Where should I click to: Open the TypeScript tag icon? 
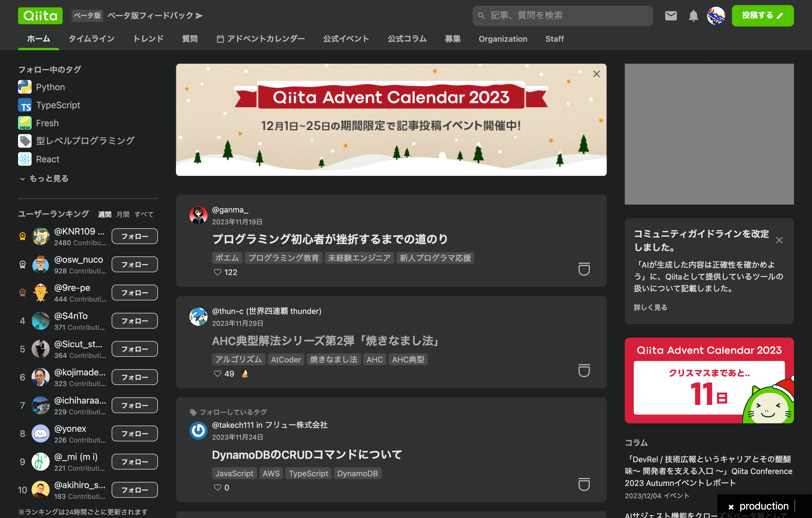tap(25, 105)
